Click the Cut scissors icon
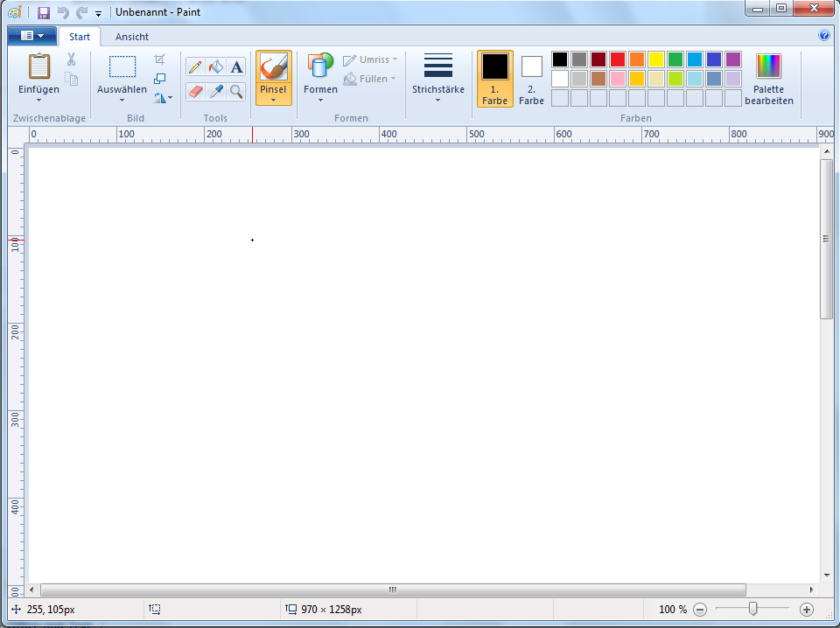 coord(71,59)
